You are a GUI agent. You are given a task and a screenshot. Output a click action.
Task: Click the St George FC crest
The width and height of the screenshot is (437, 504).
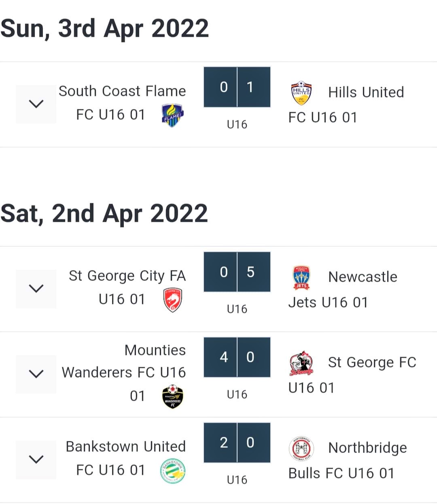point(301,363)
